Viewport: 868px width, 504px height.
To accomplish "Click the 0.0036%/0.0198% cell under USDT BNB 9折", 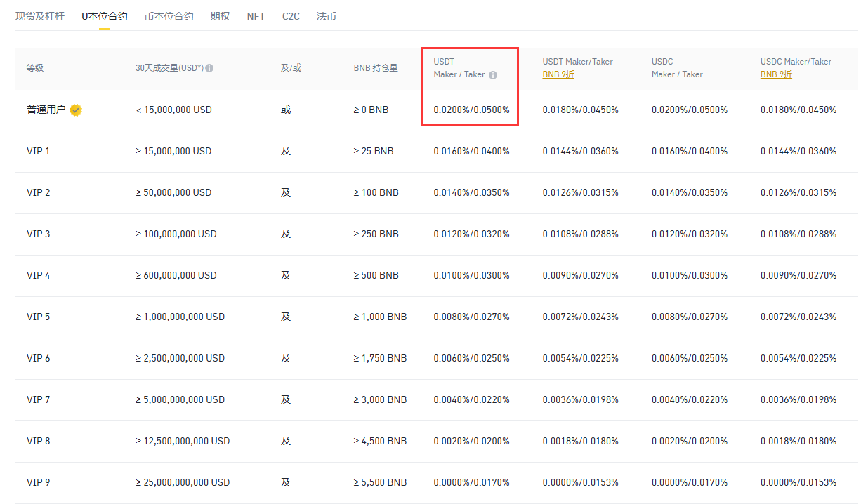I will 581,399.
